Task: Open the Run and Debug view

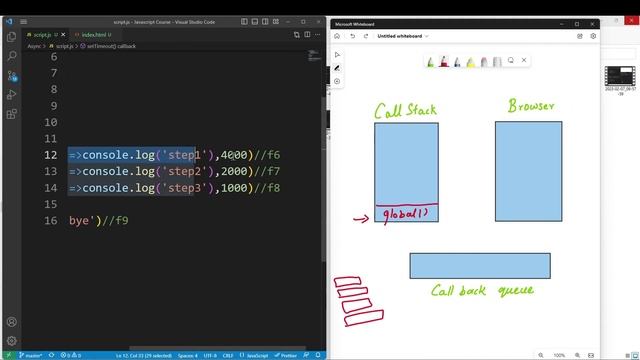Action: (x=12, y=95)
